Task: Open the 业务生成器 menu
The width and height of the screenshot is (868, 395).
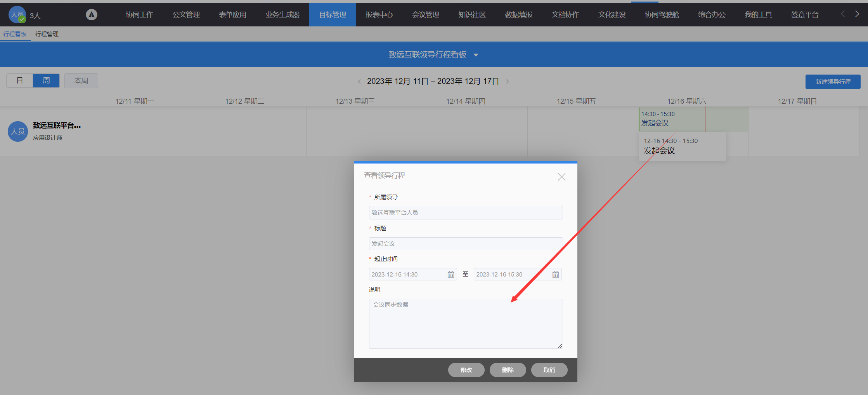Action: coord(282,15)
